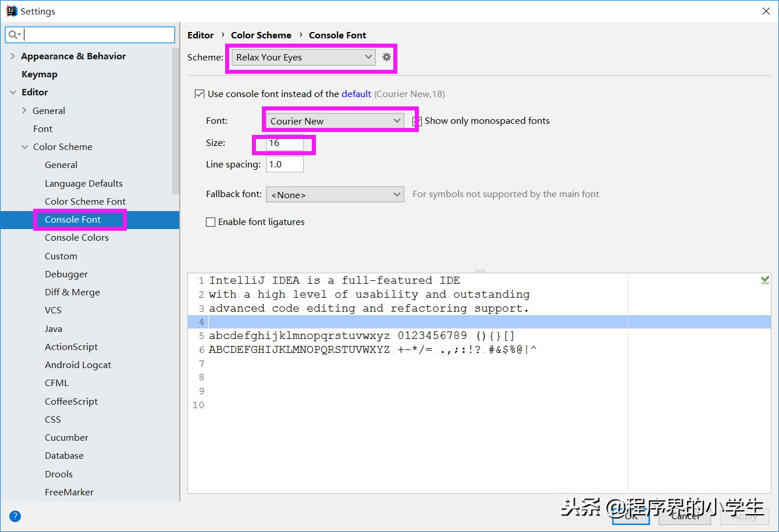The width and height of the screenshot is (779, 532).
Task: Click the IntelliJ icon in the title bar
Action: (11, 11)
